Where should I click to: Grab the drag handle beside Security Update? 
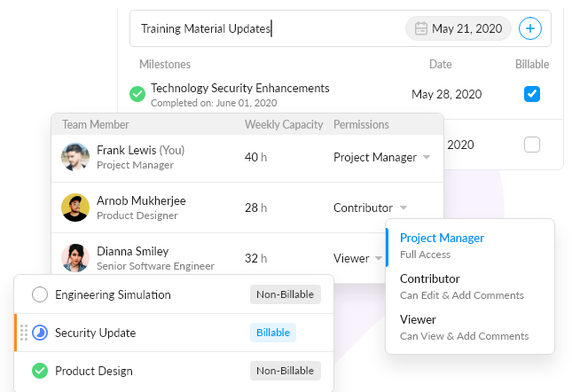click(24, 333)
